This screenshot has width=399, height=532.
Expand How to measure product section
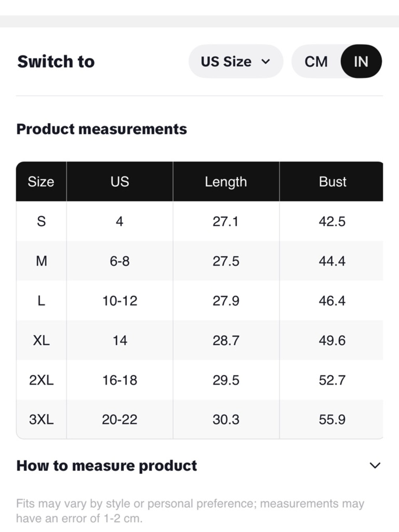click(199, 465)
